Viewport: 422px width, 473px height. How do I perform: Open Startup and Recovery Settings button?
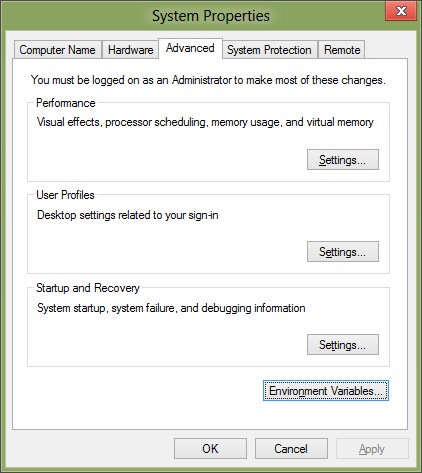(x=343, y=344)
